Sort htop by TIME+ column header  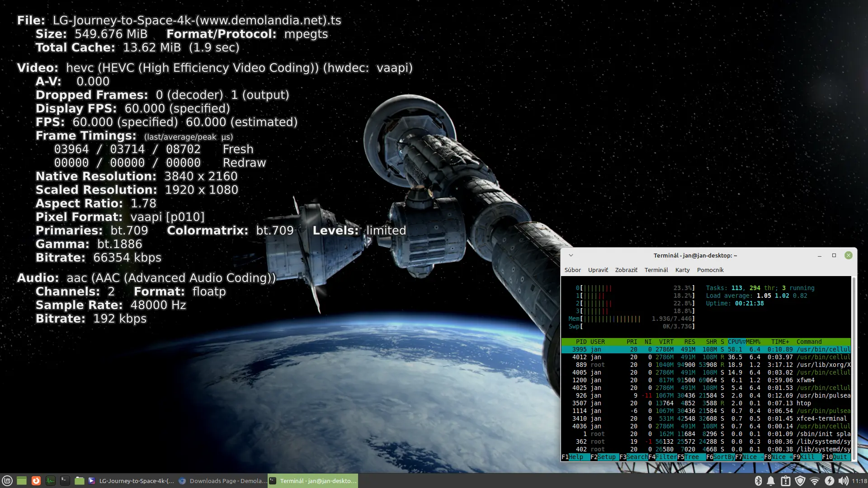(780, 342)
